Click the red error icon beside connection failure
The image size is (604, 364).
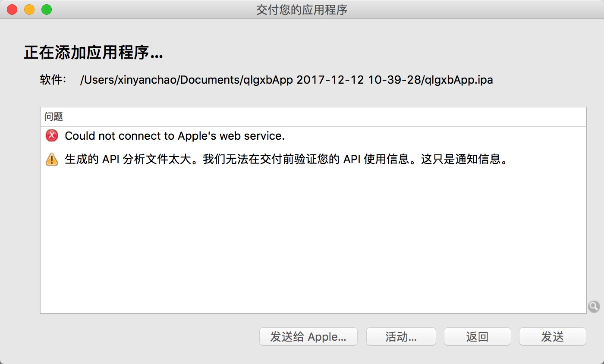(x=51, y=136)
